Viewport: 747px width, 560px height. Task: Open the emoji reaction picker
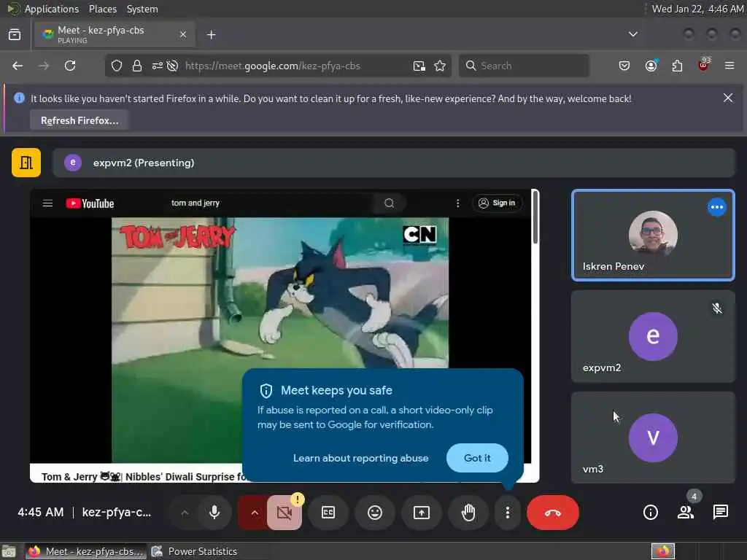click(375, 513)
